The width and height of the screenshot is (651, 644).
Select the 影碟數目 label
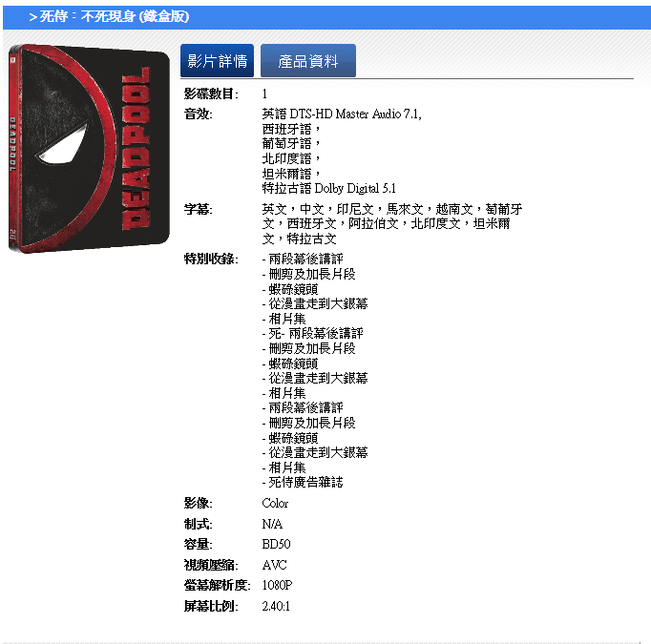pyautogui.click(x=211, y=93)
